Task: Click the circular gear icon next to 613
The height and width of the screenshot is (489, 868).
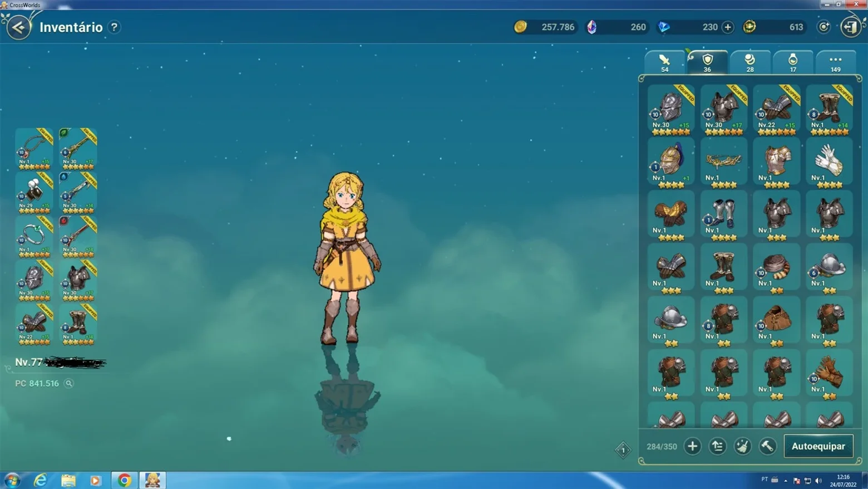Action: [823, 27]
